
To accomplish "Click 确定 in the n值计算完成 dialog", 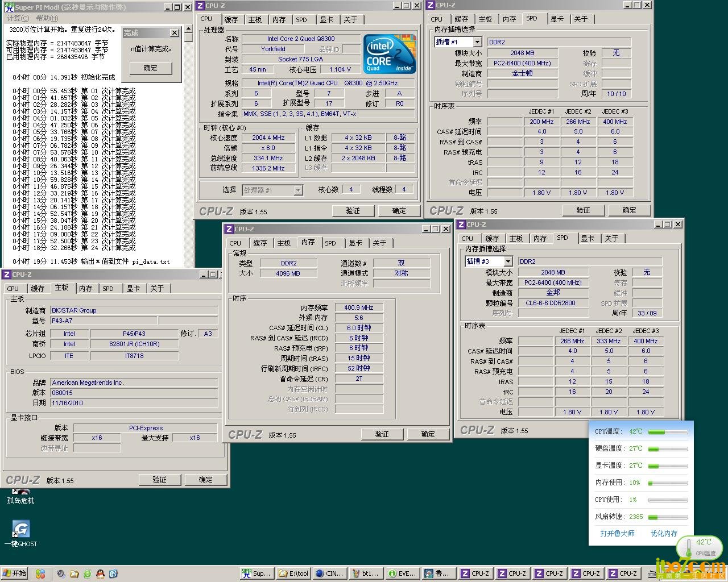I will [x=151, y=68].
